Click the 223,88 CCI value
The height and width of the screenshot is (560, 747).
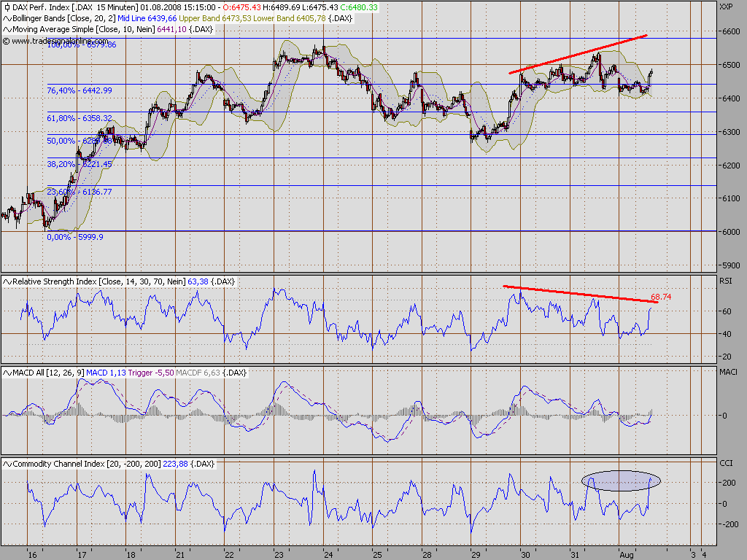click(x=175, y=464)
